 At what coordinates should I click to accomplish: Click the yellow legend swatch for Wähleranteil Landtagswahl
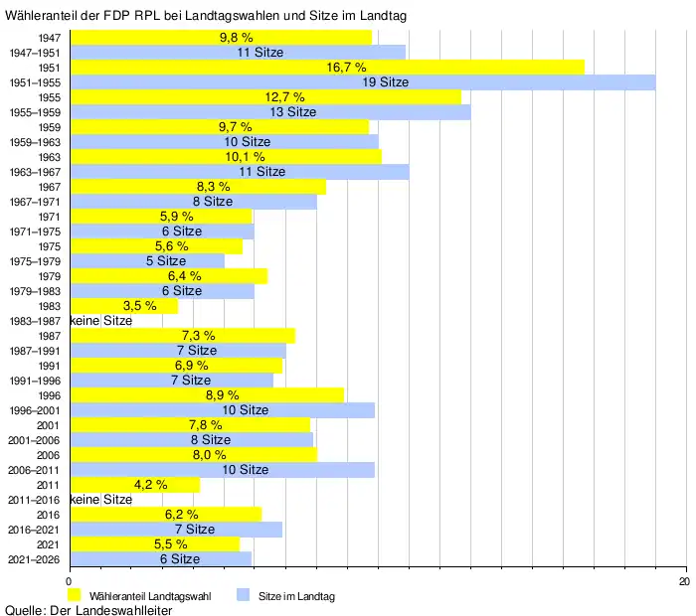click(74, 594)
